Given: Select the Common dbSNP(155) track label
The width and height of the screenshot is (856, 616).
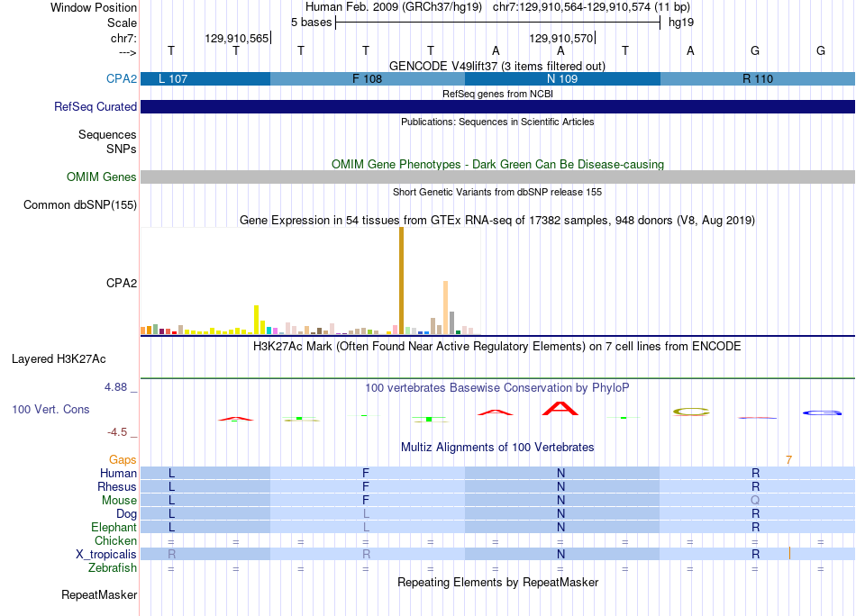Looking at the screenshot, I should point(79,204).
